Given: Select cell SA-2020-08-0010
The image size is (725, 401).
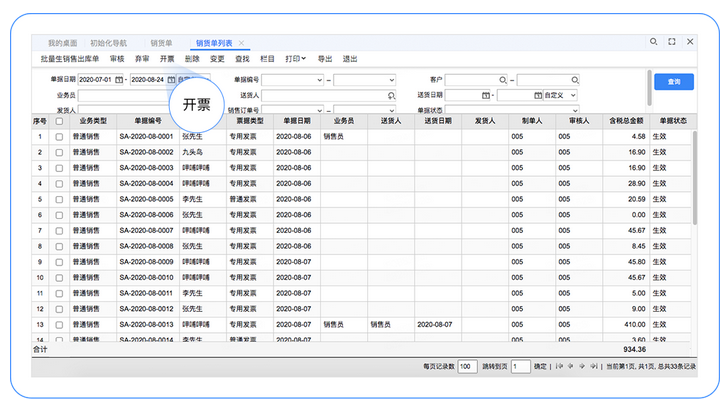Looking at the screenshot, I should pos(146,278).
